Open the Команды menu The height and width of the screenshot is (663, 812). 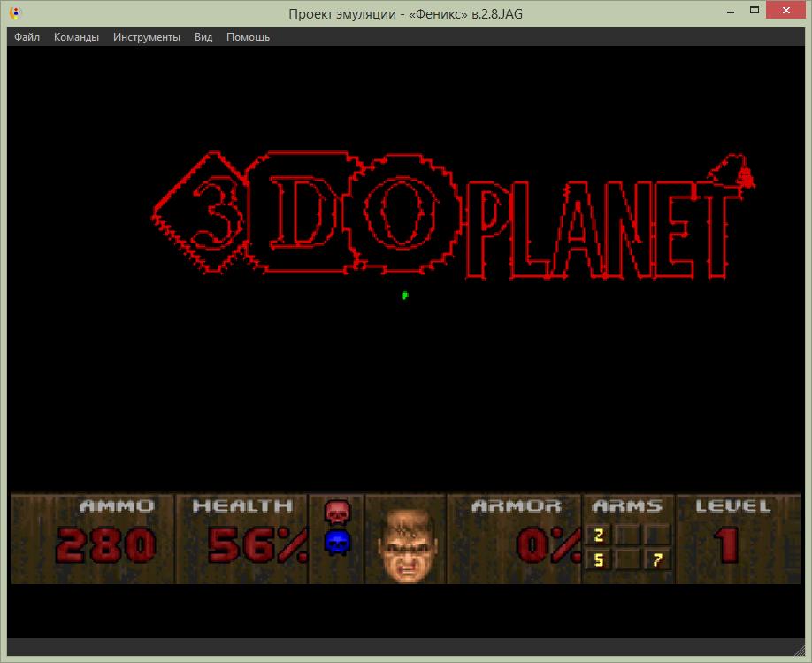click(76, 37)
